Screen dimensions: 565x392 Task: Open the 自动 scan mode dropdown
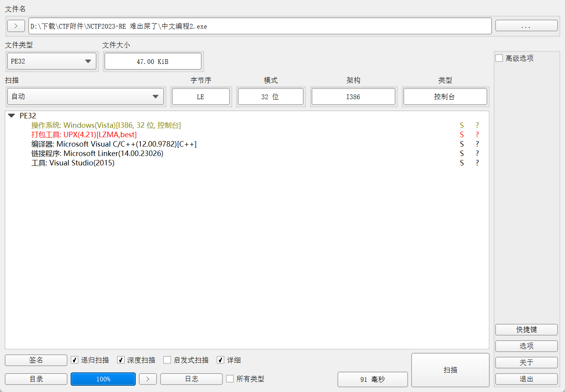(86, 96)
